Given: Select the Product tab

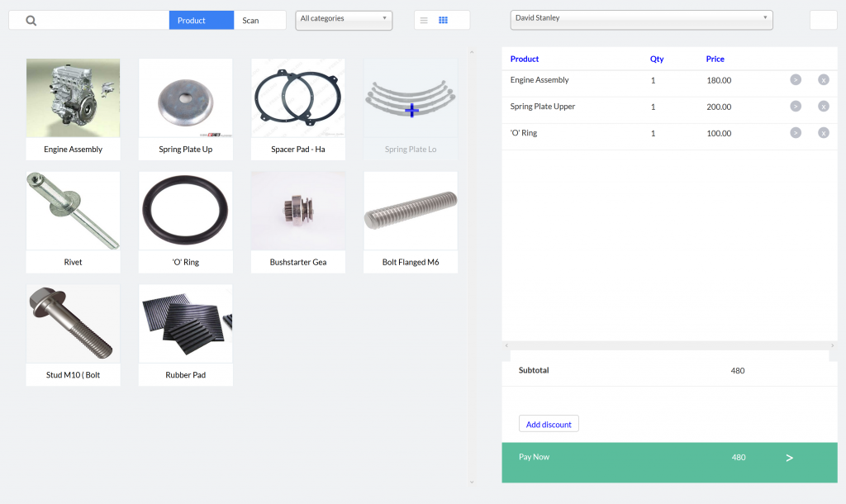Looking at the screenshot, I should (x=202, y=21).
